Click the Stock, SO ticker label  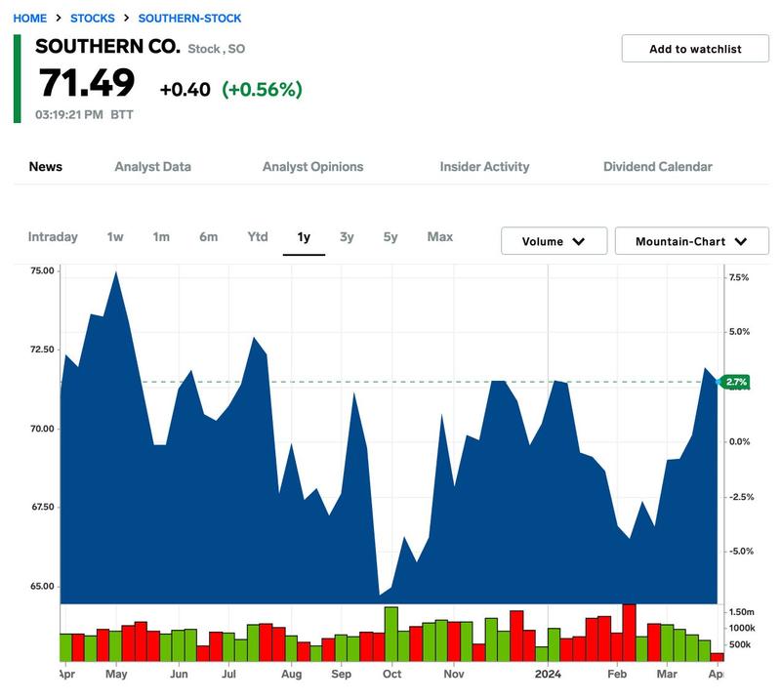pyautogui.click(x=216, y=49)
